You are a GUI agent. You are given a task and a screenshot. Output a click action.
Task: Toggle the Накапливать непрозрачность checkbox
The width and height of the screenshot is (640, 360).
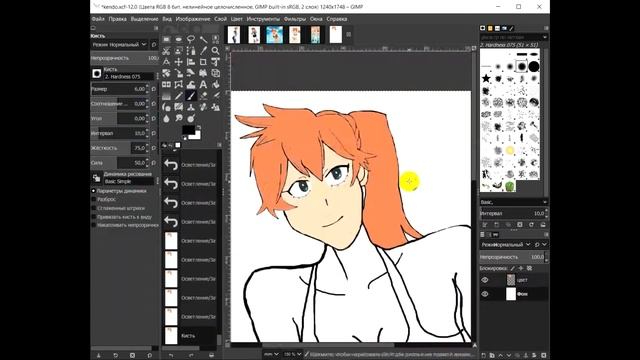point(93,225)
